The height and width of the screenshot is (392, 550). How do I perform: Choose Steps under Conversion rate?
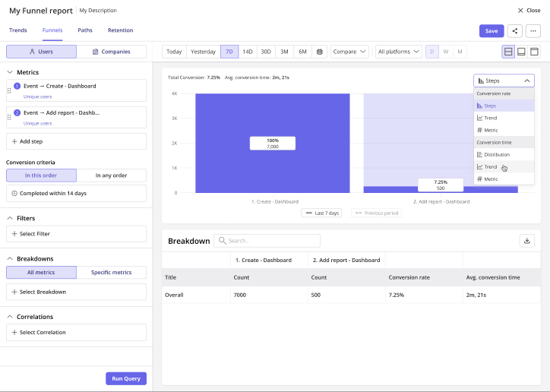(504, 106)
